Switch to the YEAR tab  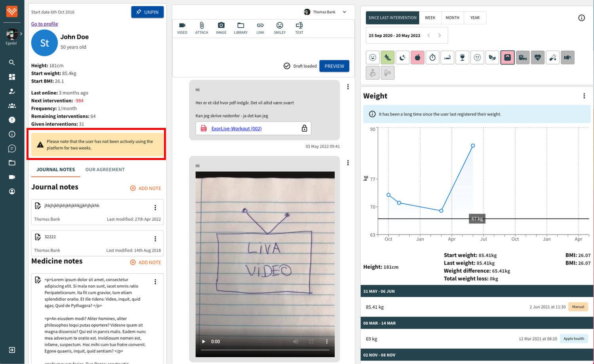pyautogui.click(x=475, y=18)
